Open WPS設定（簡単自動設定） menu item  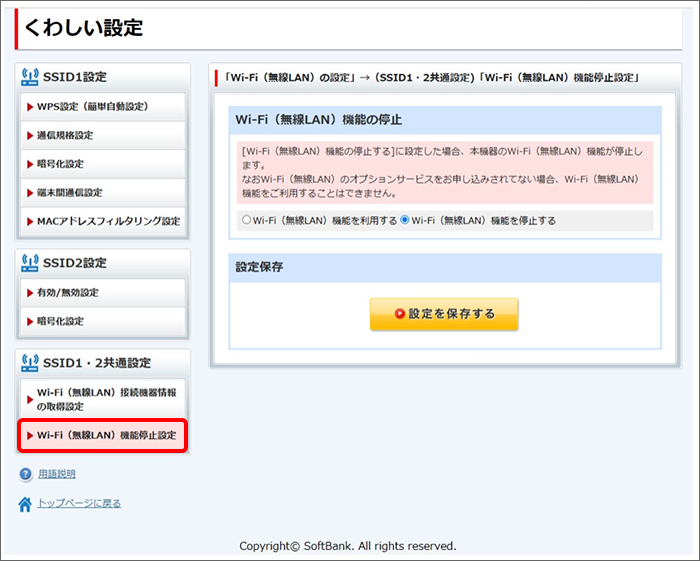[x=103, y=107]
